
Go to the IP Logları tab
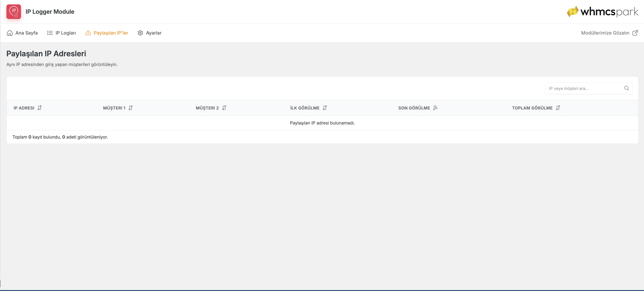click(x=62, y=33)
